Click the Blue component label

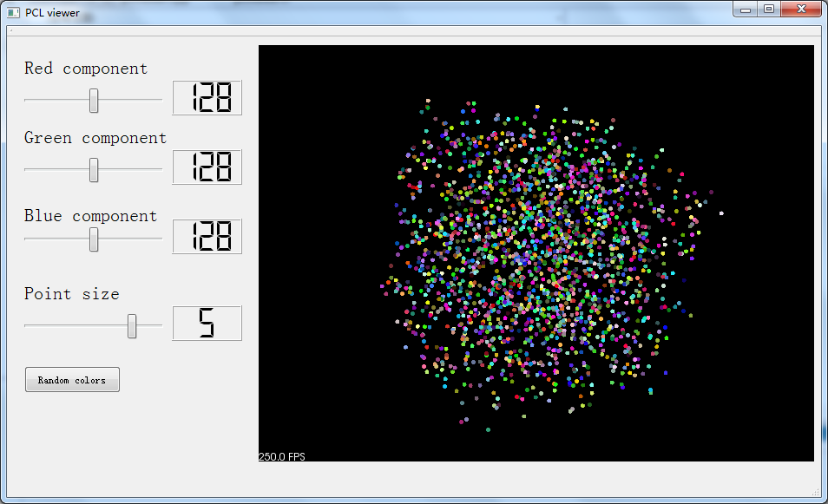(x=90, y=216)
